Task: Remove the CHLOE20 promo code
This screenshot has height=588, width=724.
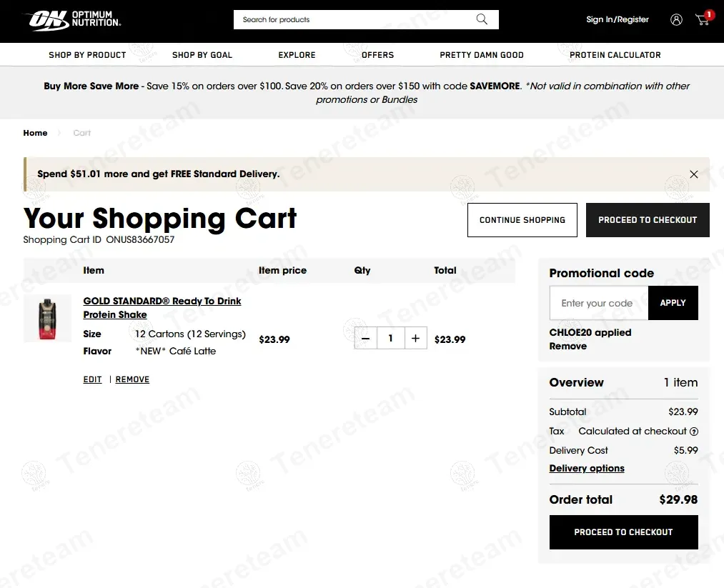Action: click(x=567, y=347)
